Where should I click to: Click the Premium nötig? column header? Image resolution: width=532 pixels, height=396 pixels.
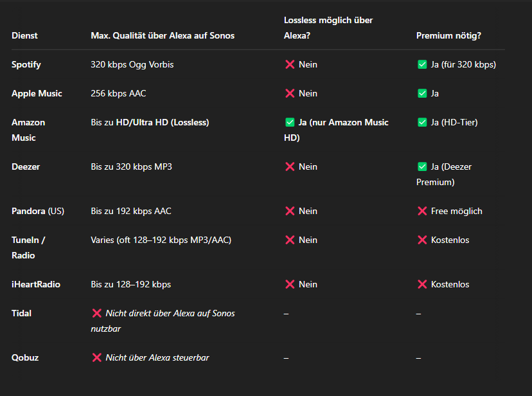[x=448, y=35]
